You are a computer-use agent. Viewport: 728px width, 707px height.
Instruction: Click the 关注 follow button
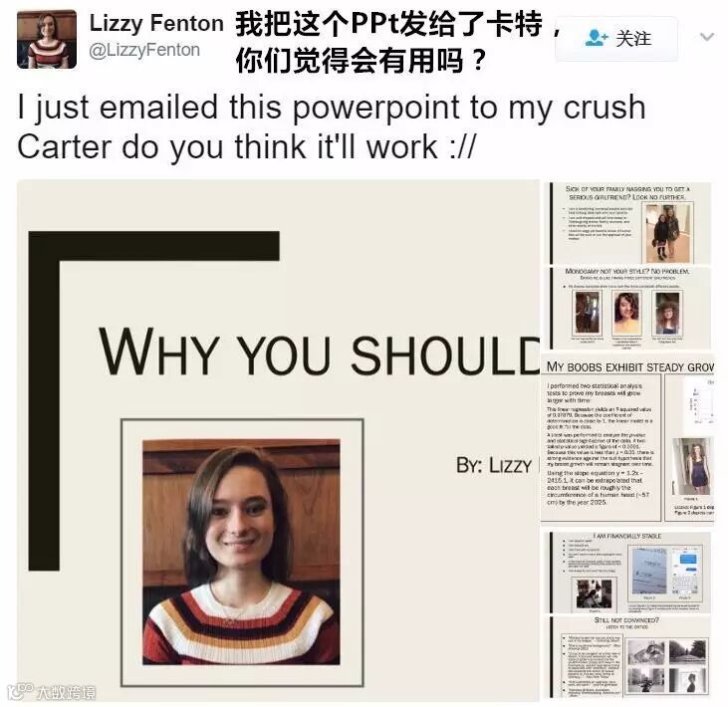click(x=616, y=39)
